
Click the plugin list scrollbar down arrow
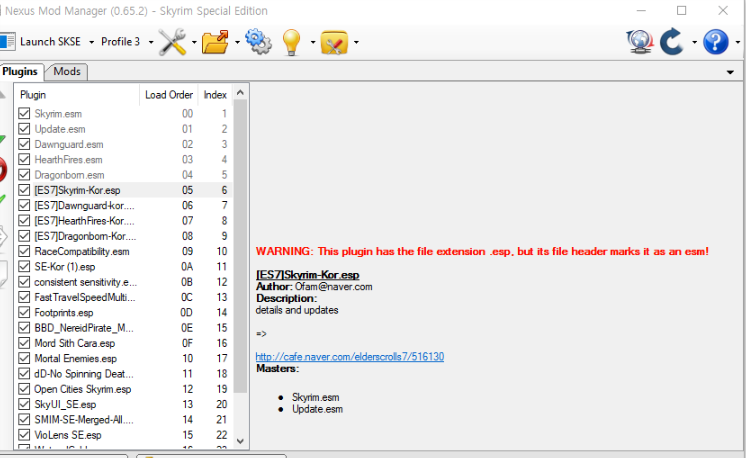point(239,440)
